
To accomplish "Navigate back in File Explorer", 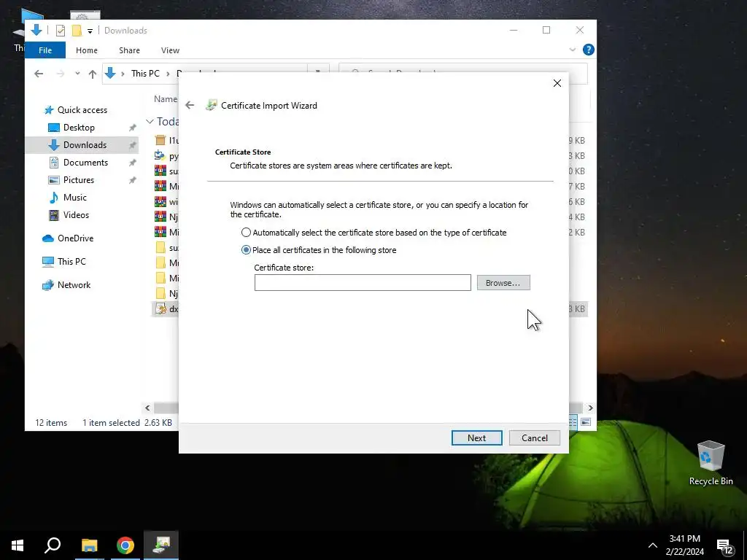I will pyautogui.click(x=39, y=74).
